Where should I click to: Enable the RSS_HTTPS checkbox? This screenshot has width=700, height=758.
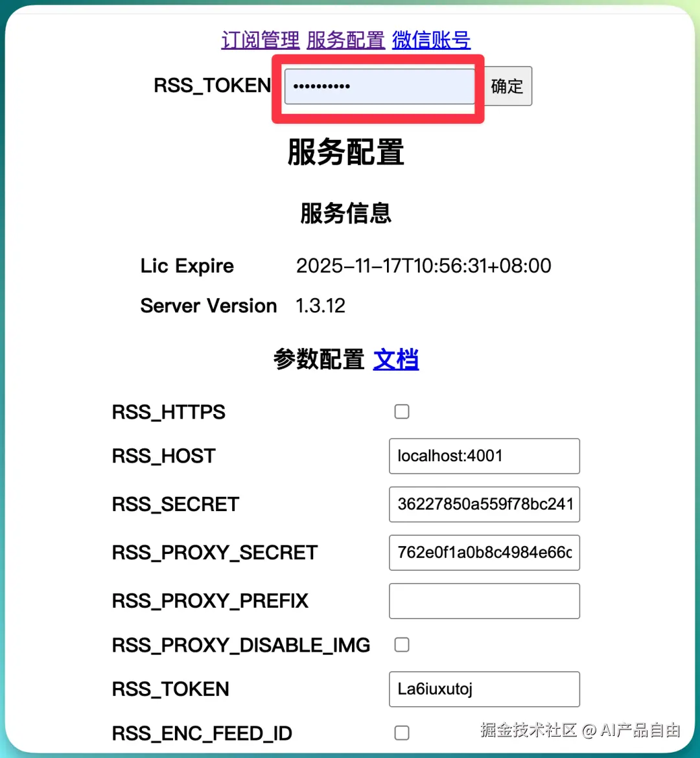(x=401, y=412)
